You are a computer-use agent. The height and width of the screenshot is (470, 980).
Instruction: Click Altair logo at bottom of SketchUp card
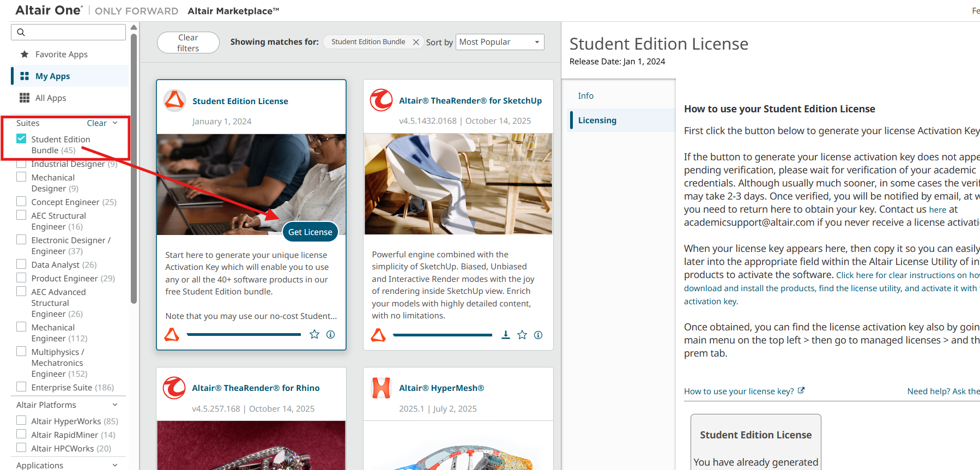tap(378, 335)
